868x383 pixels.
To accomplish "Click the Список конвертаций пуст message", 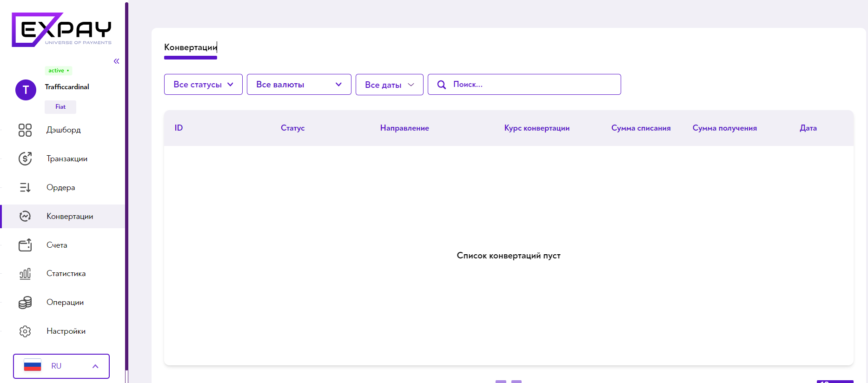I will coord(509,256).
